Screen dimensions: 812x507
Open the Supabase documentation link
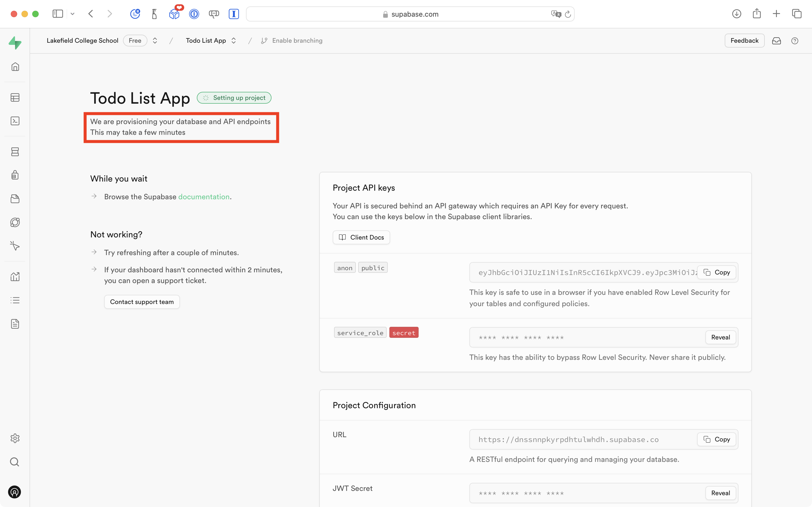204,197
